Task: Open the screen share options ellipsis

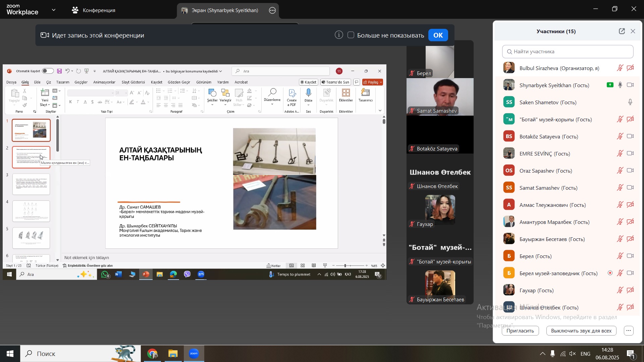Action: click(272, 10)
